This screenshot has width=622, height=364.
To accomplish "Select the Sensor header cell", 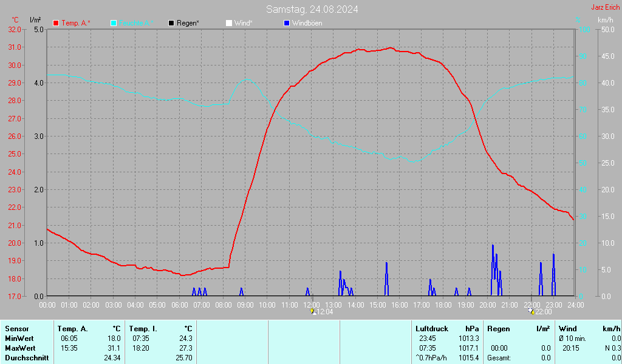I will [16, 329].
